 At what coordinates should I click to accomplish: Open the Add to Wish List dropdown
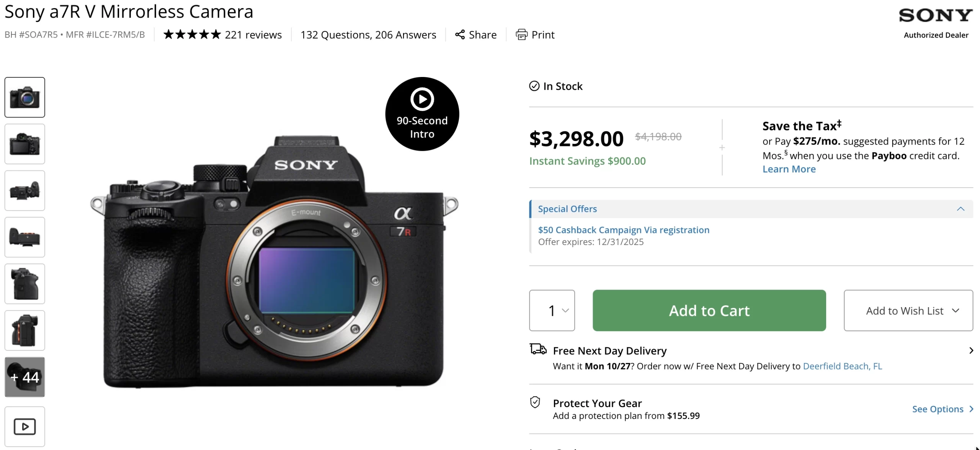coord(908,310)
